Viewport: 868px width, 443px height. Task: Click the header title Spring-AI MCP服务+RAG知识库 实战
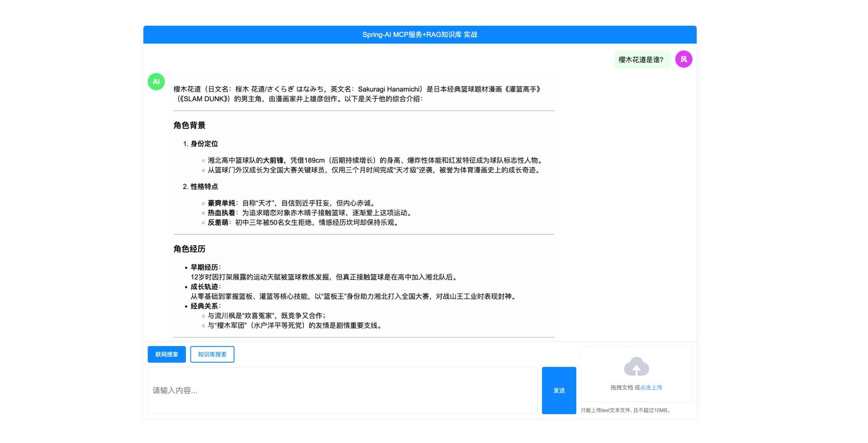tap(419, 35)
